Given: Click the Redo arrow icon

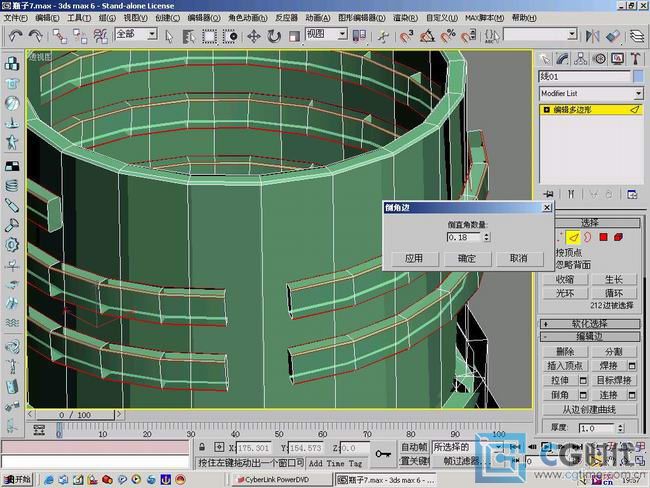Looking at the screenshot, I should 36,36.
